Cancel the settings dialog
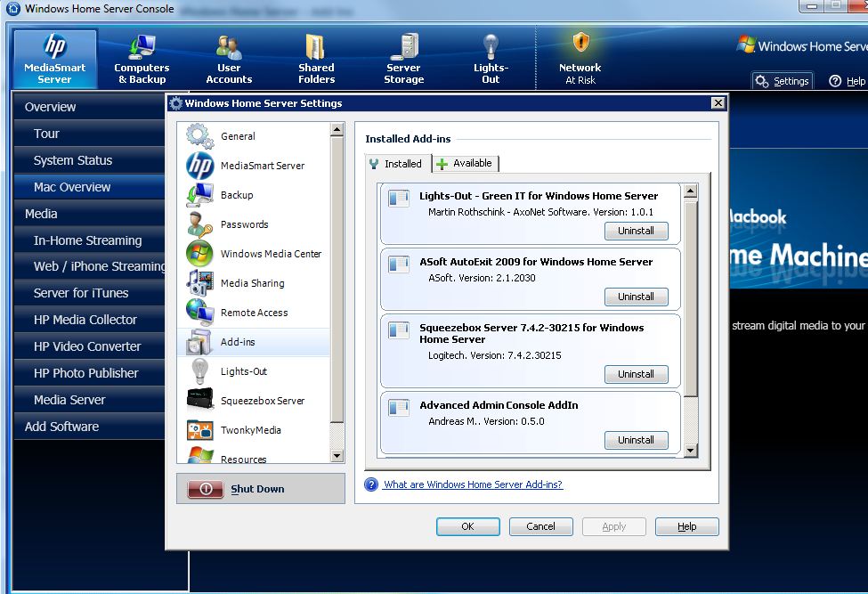 click(541, 526)
